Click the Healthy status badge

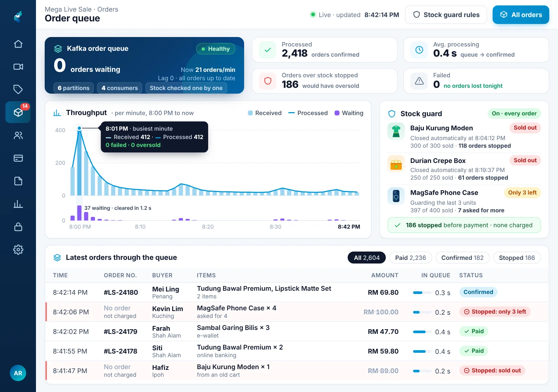point(216,49)
